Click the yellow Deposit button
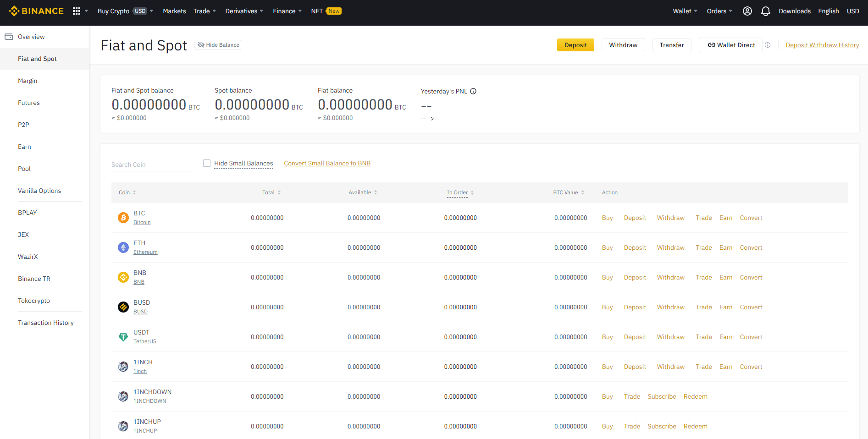This screenshot has height=439, width=868. point(575,45)
